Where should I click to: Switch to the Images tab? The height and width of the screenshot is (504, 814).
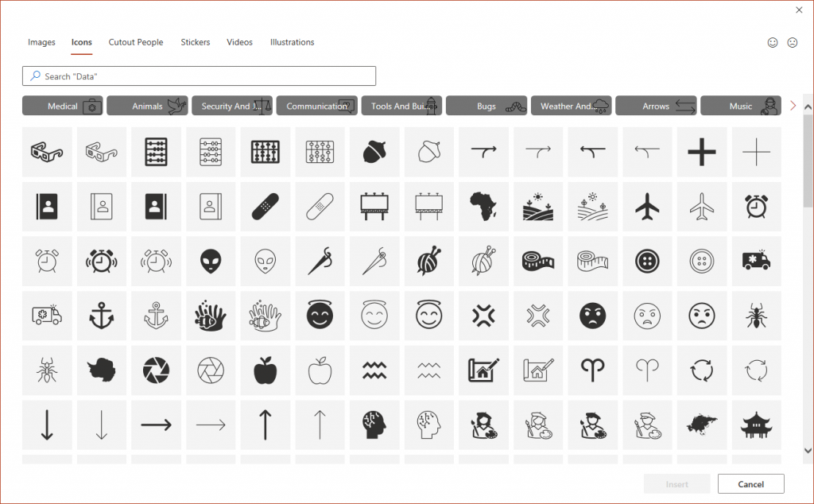[41, 42]
